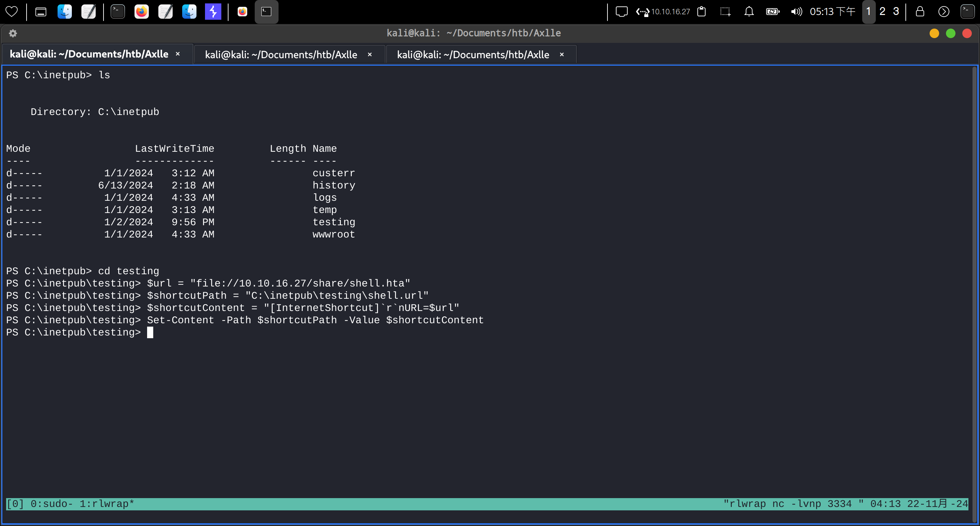Switch to small Firefox window in taskbar

[x=242, y=12]
